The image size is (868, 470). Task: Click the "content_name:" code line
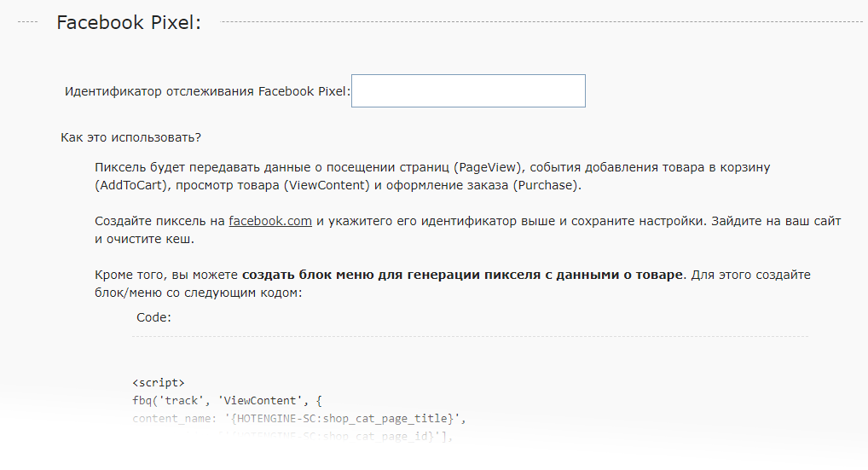(x=299, y=418)
